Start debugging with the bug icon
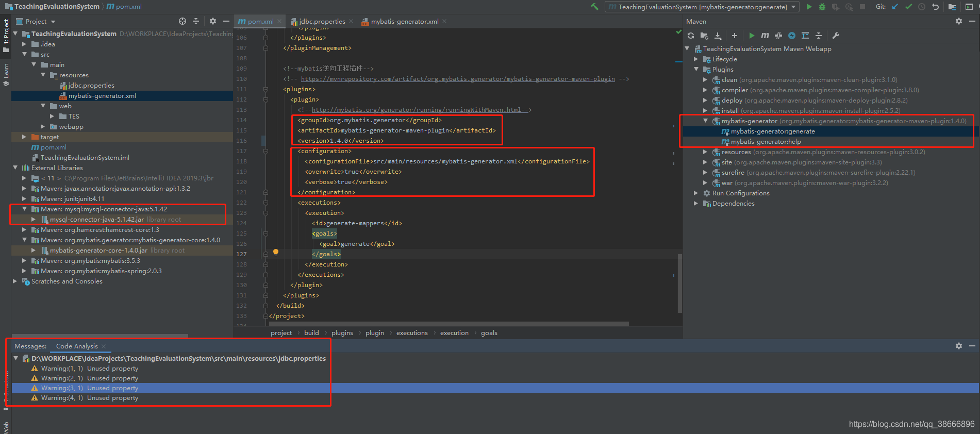The width and height of the screenshot is (980, 434). coord(822,7)
